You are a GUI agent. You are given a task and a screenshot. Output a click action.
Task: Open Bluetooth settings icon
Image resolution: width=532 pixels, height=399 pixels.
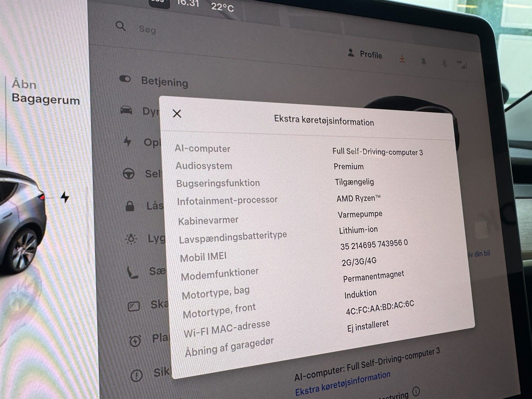(x=444, y=63)
